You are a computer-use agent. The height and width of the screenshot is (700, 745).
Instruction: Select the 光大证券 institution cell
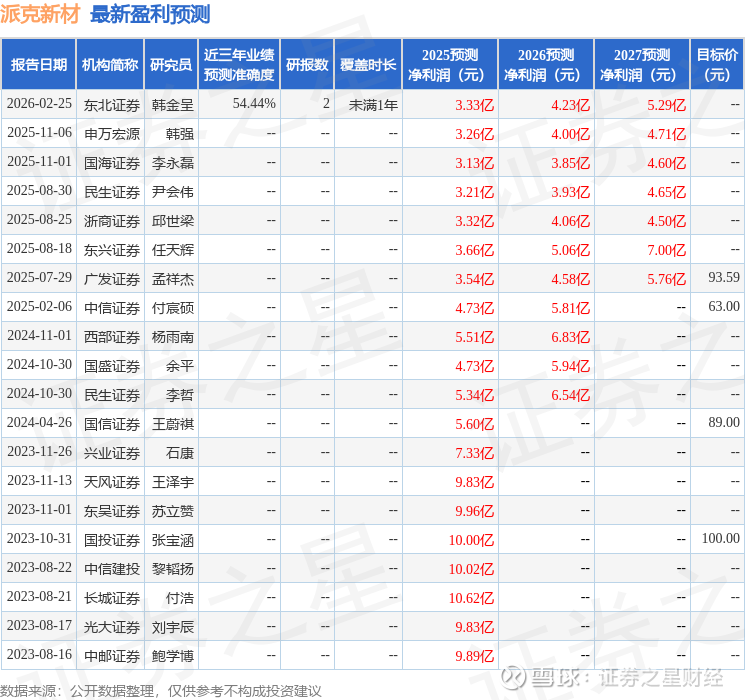[112, 626]
